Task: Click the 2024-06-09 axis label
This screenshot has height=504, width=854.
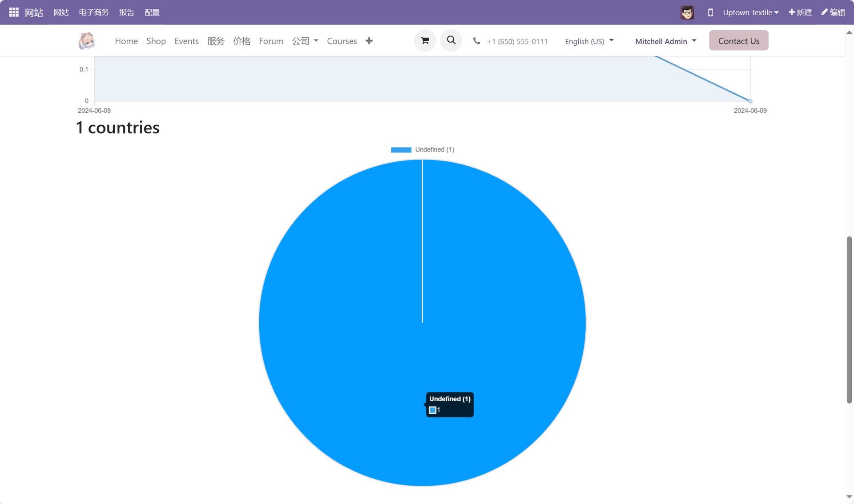Action: [x=750, y=111]
